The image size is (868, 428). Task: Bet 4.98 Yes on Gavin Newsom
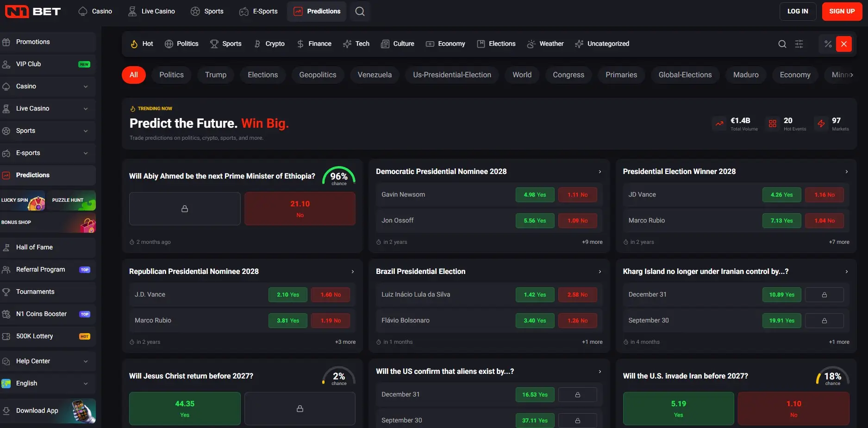click(535, 195)
